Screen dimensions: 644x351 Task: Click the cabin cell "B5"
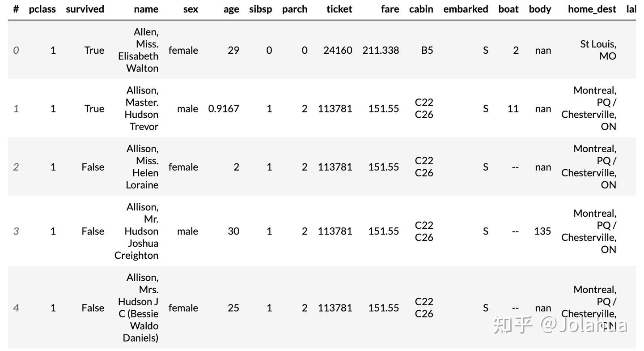[x=427, y=50]
